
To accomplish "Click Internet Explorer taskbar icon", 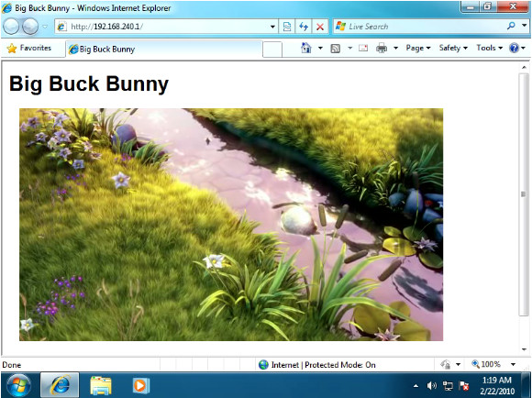I will (x=60, y=385).
